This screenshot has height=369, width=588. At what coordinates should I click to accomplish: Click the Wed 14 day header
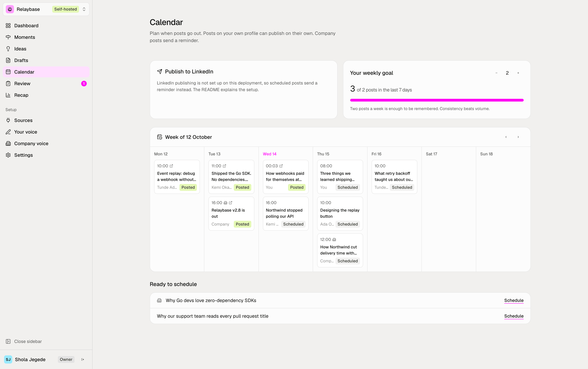pos(269,154)
